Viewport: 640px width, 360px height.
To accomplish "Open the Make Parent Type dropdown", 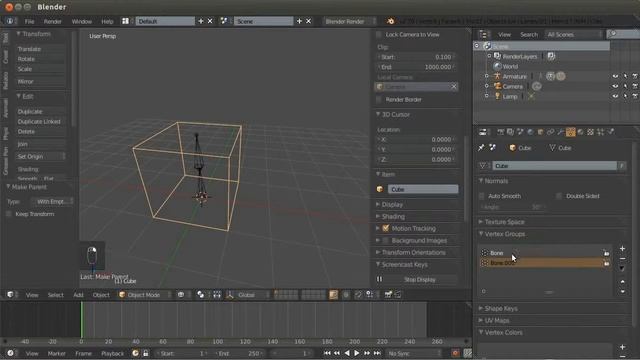I will tap(53, 201).
